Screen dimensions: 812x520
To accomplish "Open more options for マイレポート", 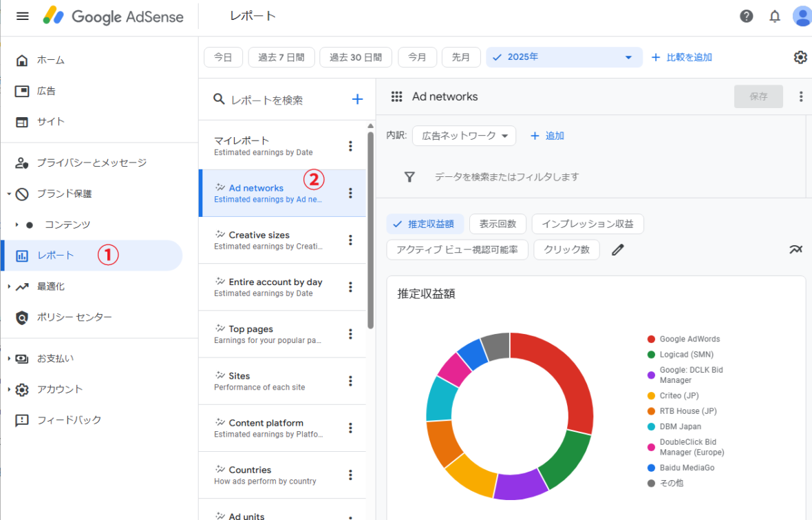I will click(x=350, y=146).
